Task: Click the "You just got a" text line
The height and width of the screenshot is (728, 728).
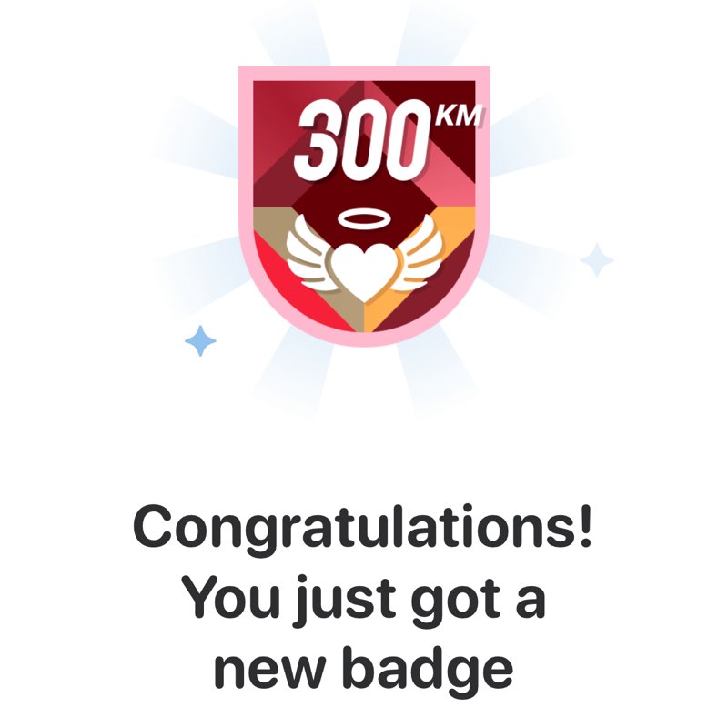Action: [363, 598]
